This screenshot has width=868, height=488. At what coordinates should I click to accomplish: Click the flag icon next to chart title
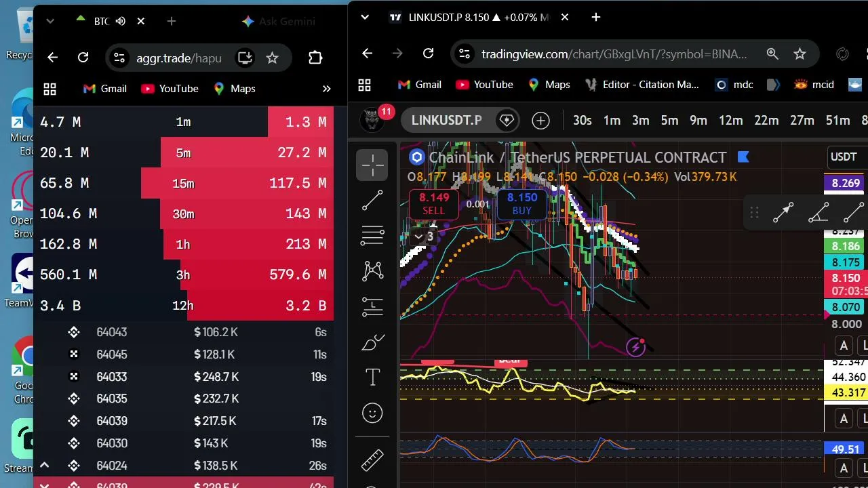coord(743,157)
